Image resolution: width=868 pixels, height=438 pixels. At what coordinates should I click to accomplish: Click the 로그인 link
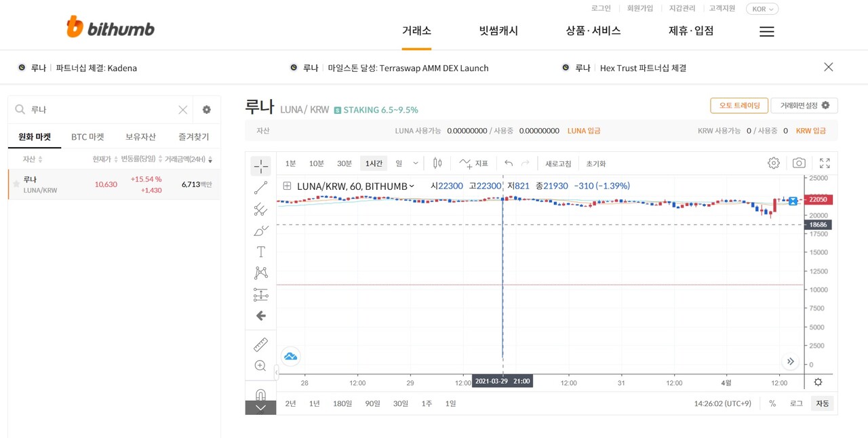(x=601, y=8)
